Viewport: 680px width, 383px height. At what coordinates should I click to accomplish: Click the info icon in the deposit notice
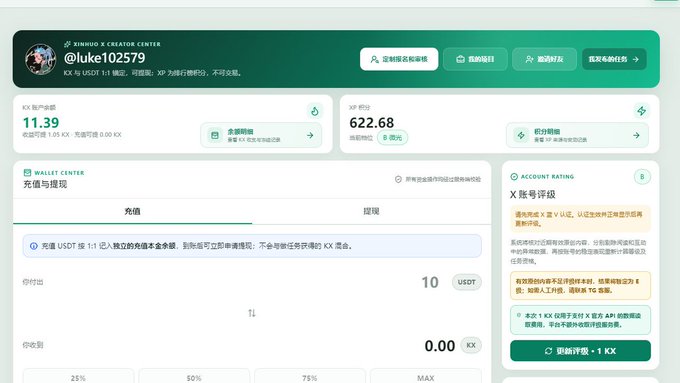click(x=33, y=246)
